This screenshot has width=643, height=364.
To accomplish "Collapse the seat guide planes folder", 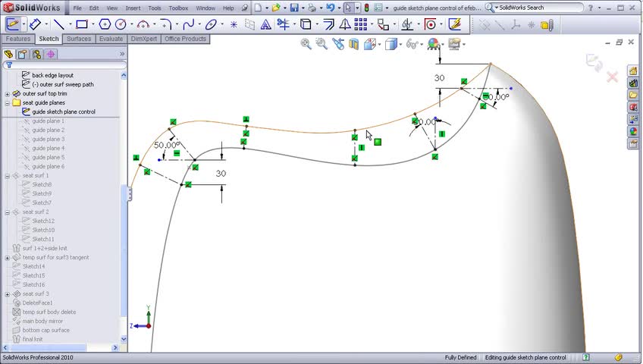I will click(x=7, y=103).
